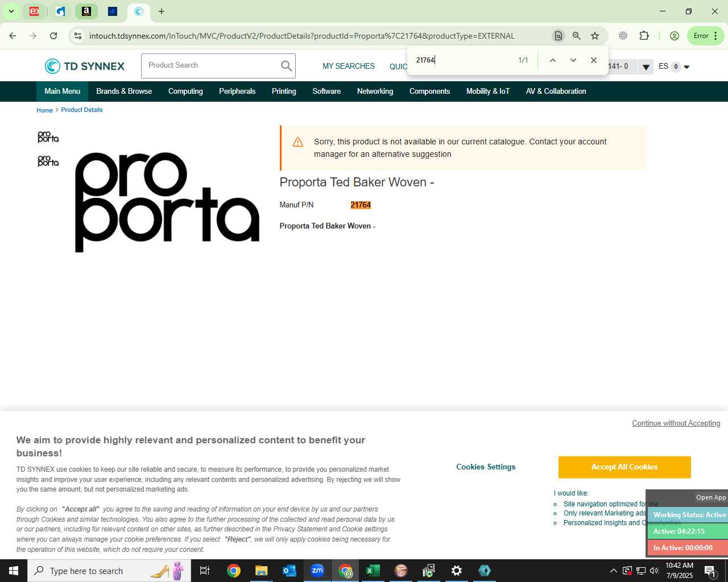The height and width of the screenshot is (582, 728).
Task: Select the first Proporta thumbnail
Action: pos(48,137)
